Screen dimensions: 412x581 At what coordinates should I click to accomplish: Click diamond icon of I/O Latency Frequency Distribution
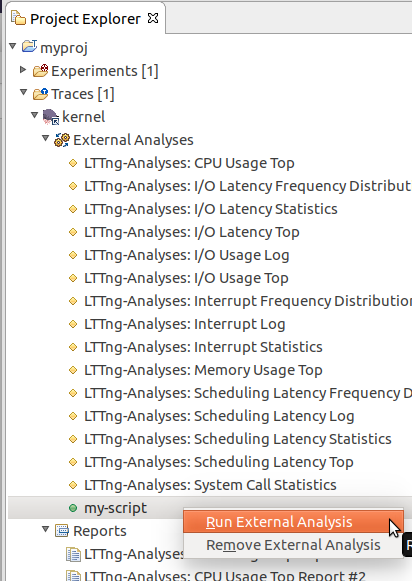tap(73, 186)
